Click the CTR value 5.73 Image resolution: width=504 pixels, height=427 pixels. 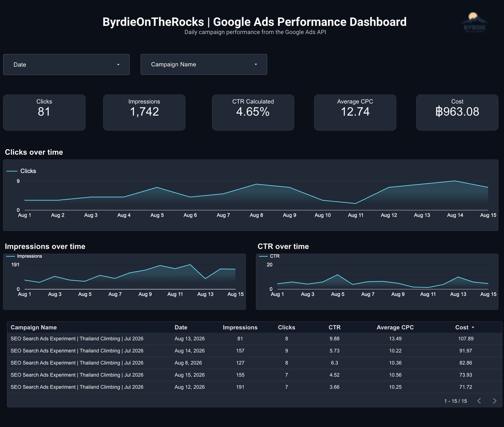(334, 351)
